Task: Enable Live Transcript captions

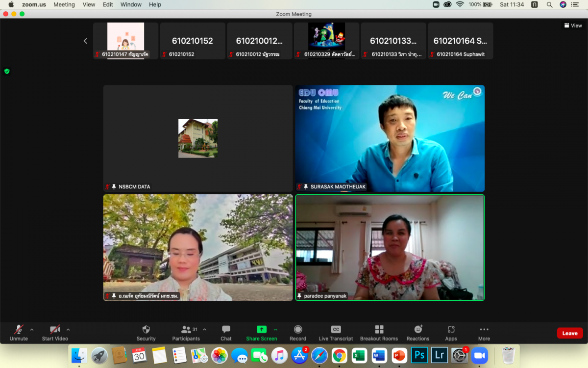Action: pos(336,329)
